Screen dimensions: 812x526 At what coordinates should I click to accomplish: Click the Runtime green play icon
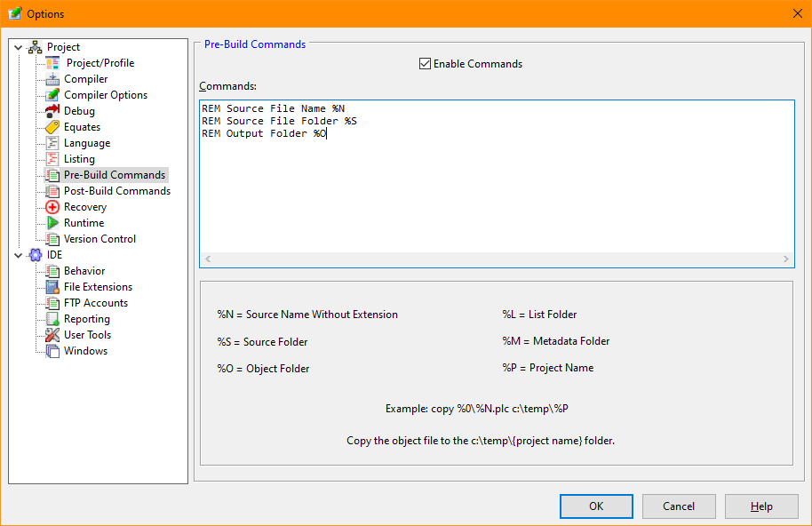point(52,223)
